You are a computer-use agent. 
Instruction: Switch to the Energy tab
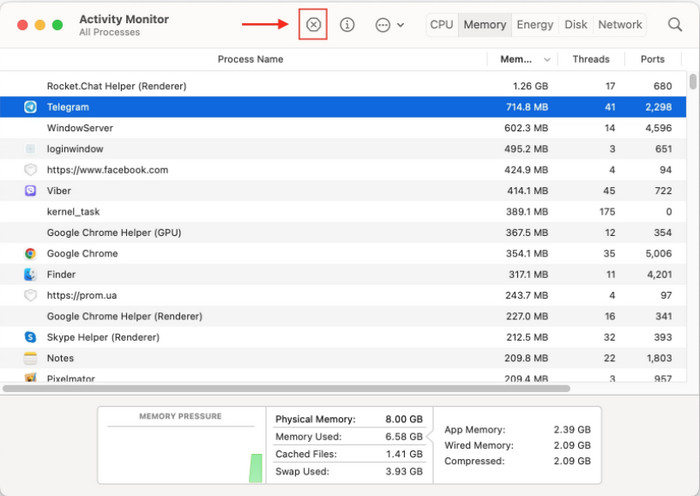(535, 25)
